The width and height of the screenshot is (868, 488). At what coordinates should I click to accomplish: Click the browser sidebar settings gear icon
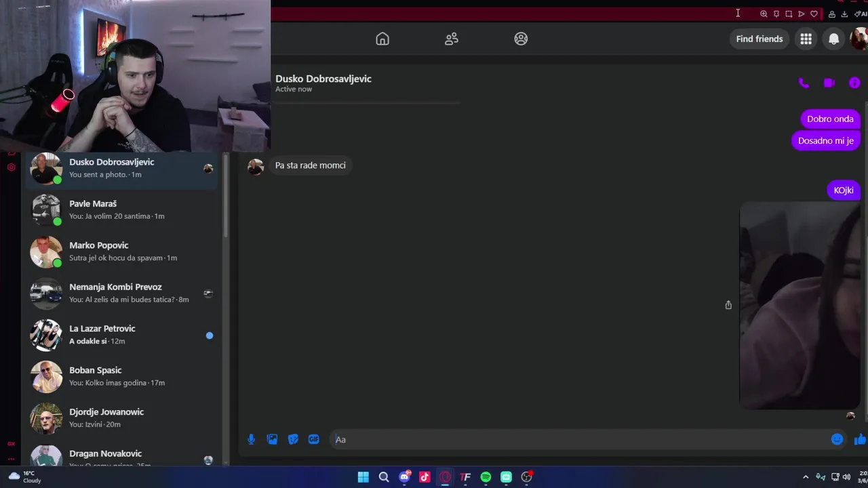tap(11, 167)
